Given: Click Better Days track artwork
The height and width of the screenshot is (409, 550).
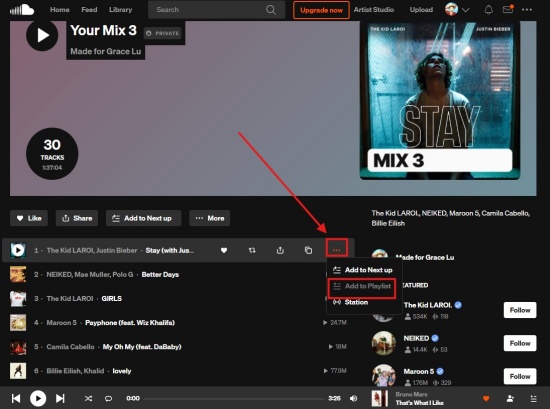Looking at the screenshot, I should (18, 274).
